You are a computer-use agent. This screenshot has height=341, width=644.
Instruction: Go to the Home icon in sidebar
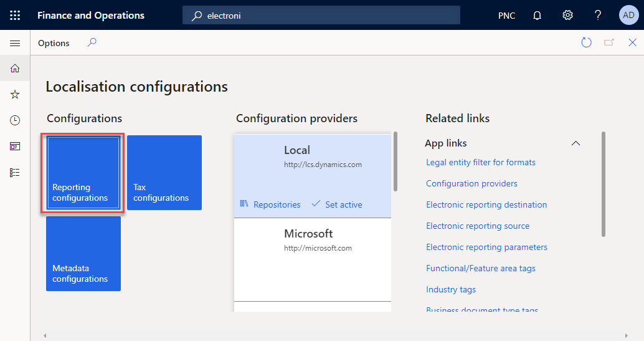[15, 69]
